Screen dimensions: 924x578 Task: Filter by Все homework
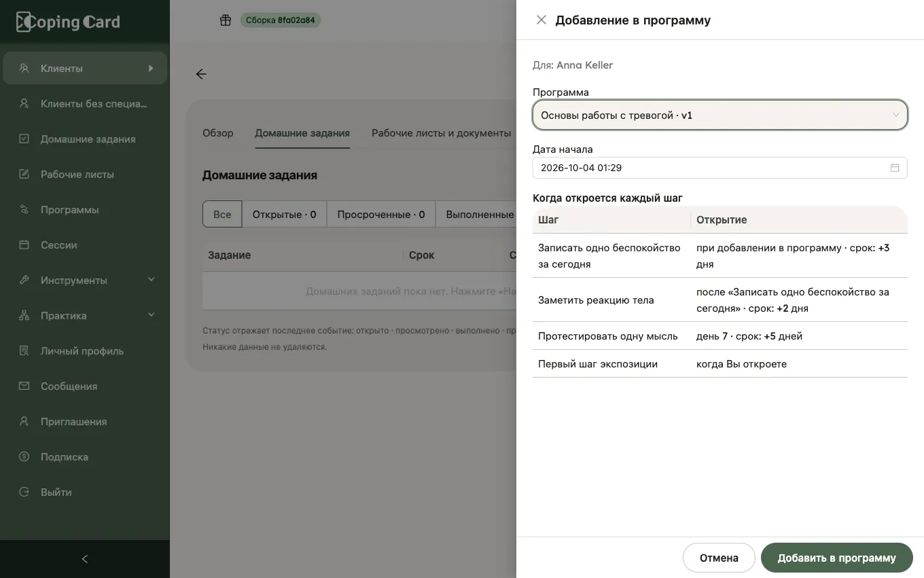point(222,214)
